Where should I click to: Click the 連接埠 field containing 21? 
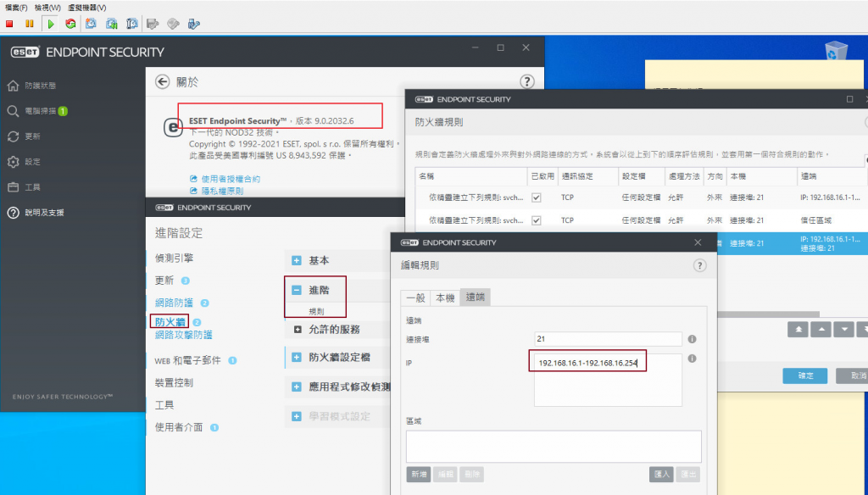pos(608,339)
